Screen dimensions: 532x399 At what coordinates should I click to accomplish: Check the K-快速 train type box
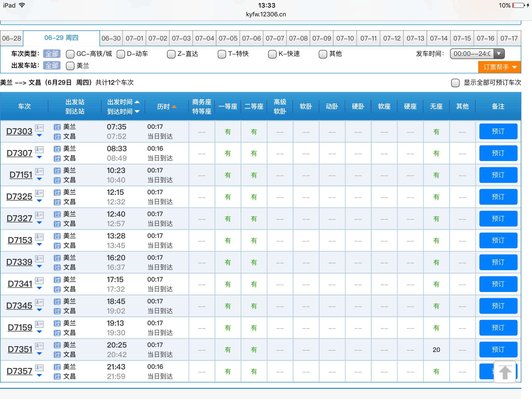point(272,54)
